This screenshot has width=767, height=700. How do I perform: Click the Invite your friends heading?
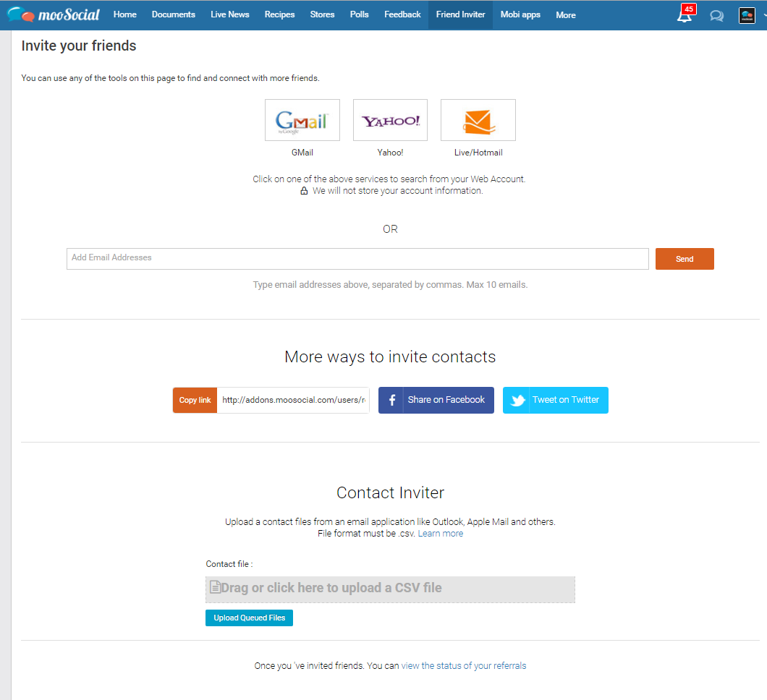[79, 46]
